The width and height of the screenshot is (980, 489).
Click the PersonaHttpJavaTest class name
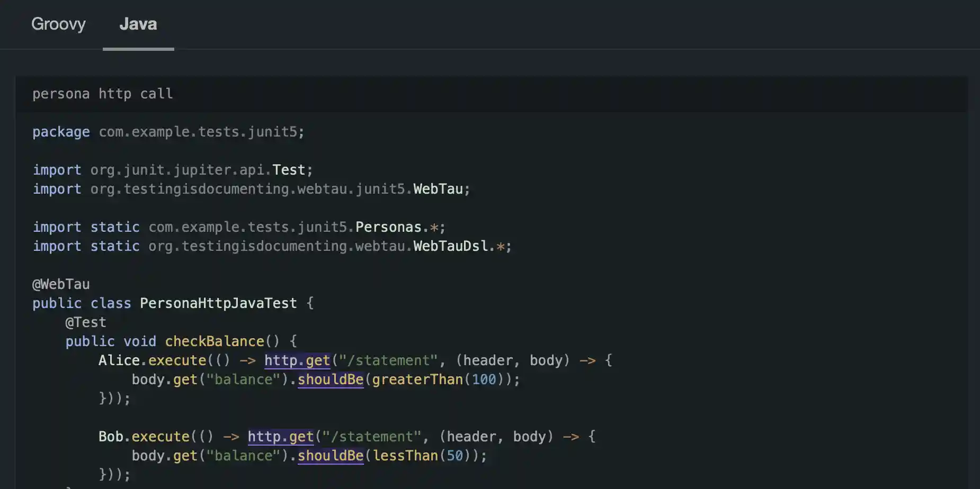218,303
